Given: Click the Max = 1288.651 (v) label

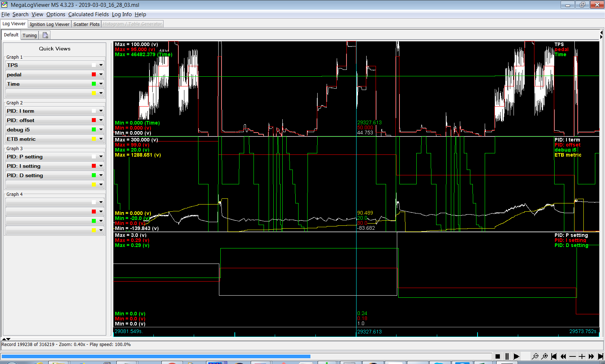Looking at the screenshot, I should click(x=138, y=155).
